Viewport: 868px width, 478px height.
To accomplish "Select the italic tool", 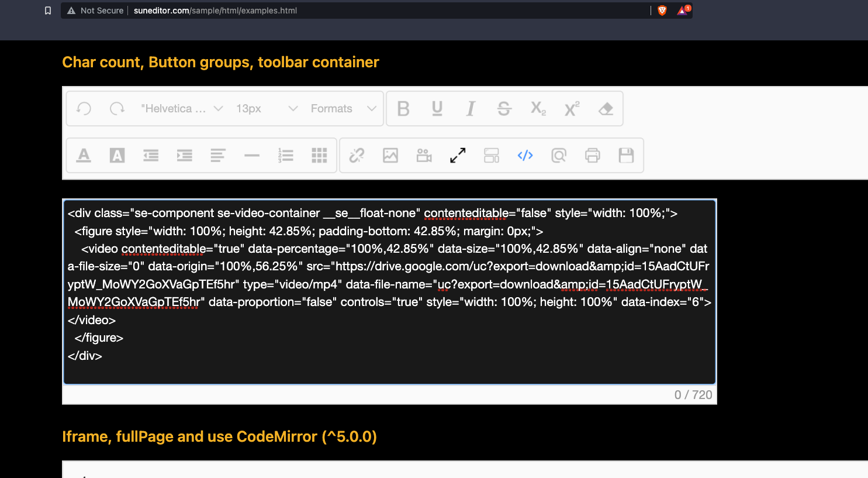I will point(471,108).
